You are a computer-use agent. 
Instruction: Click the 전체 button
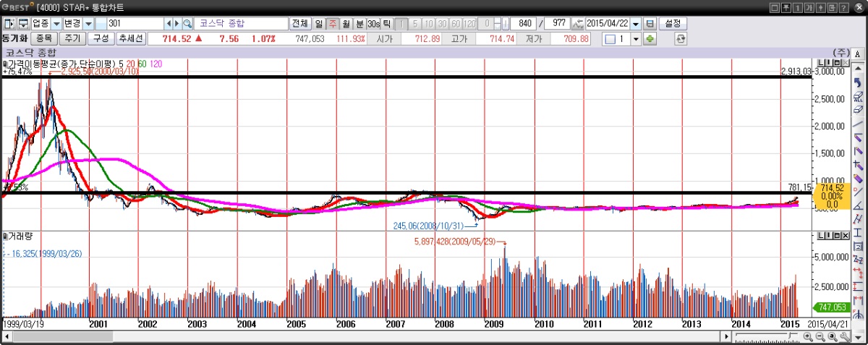(x=300, y=24)
